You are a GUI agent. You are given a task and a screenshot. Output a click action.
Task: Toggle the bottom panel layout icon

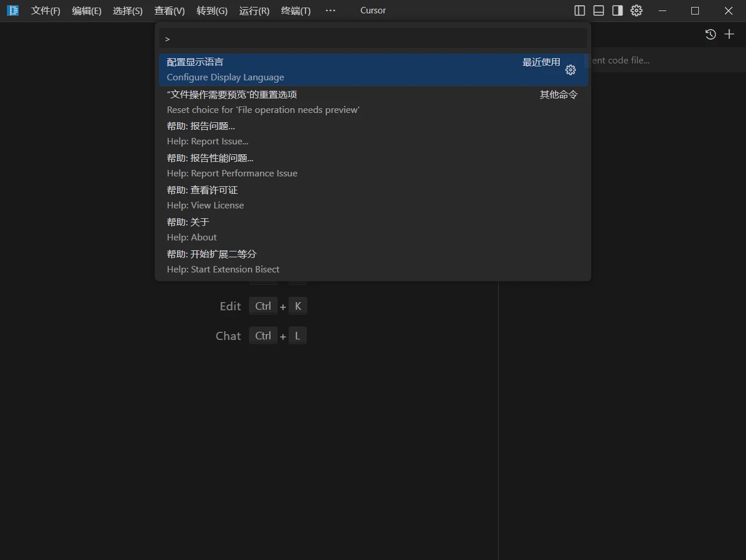pos(598,10)
